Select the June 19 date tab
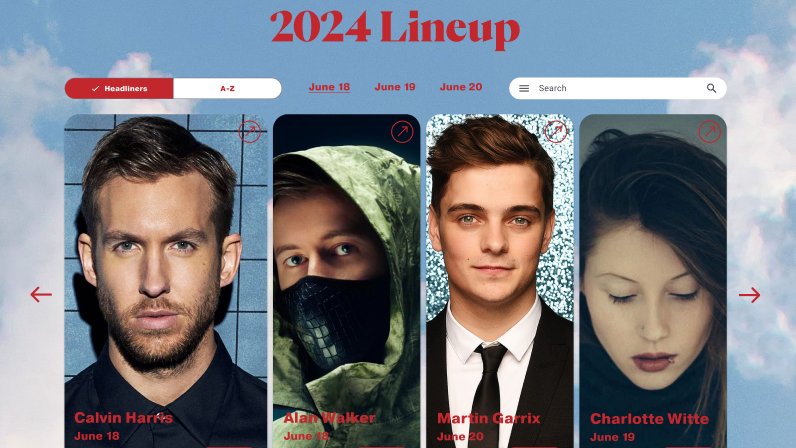 pyautogui.click(x=395, y=87)
